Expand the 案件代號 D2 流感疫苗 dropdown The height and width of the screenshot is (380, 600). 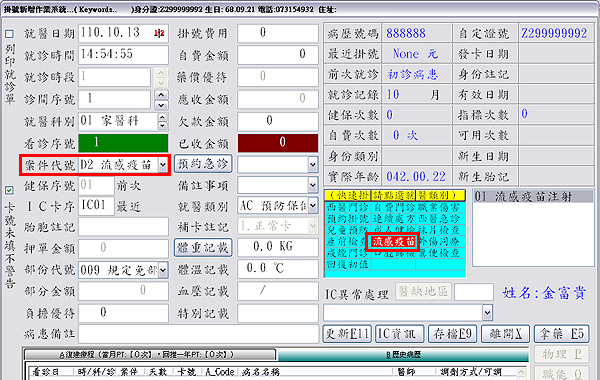tap(163, 165)
